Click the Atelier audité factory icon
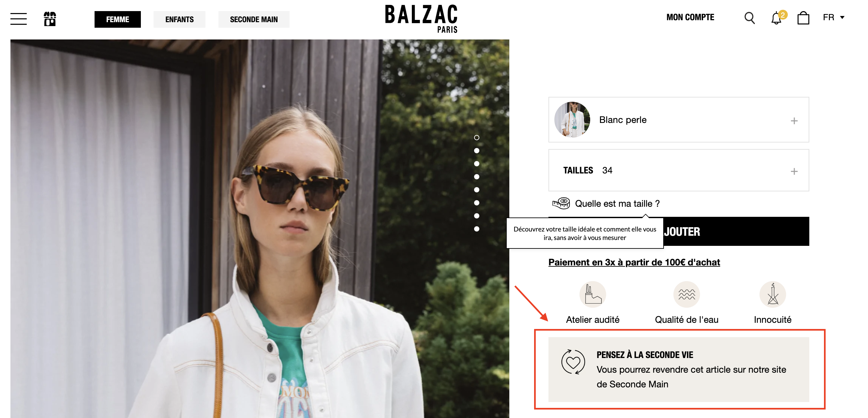This screenshot has height=418, width=868. 593,294
